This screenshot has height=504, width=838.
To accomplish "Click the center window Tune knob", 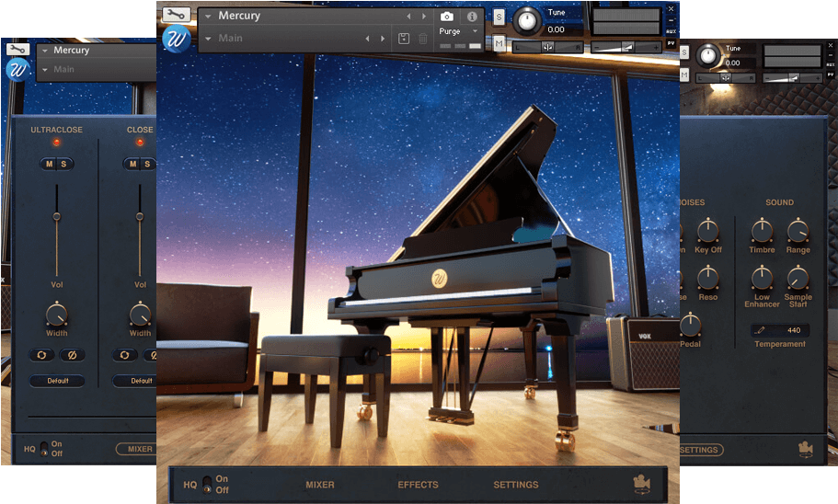I will [x=527, y=21].
